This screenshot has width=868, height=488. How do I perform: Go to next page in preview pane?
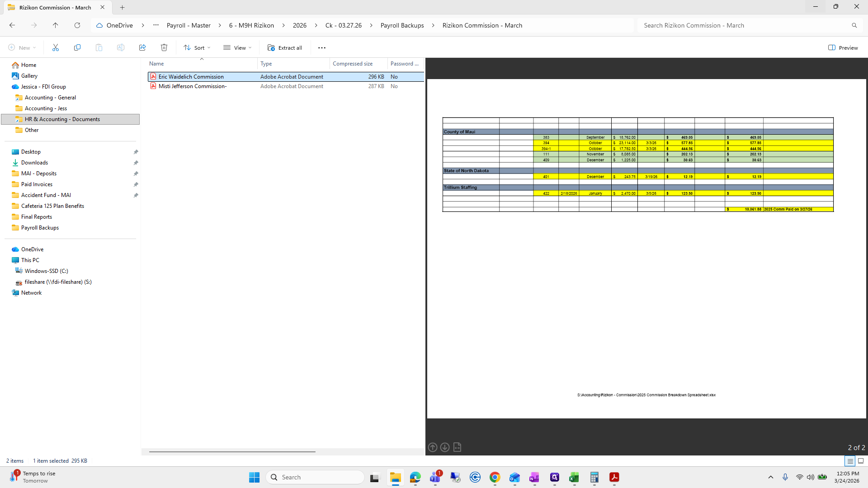coord(445,447)
